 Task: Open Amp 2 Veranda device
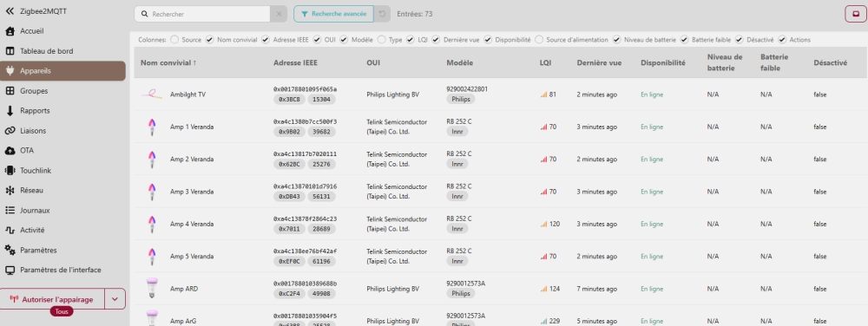[192, 160]
